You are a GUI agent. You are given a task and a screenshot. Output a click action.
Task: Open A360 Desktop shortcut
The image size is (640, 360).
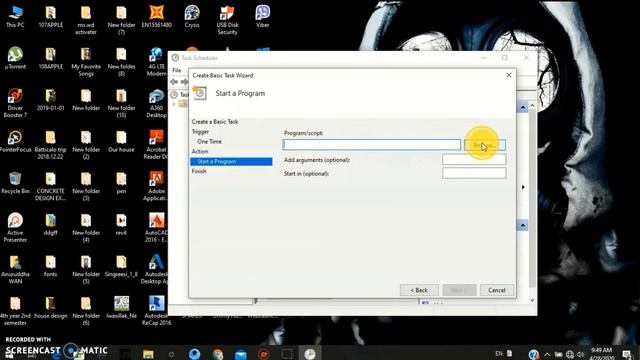(x=156, y=103)
